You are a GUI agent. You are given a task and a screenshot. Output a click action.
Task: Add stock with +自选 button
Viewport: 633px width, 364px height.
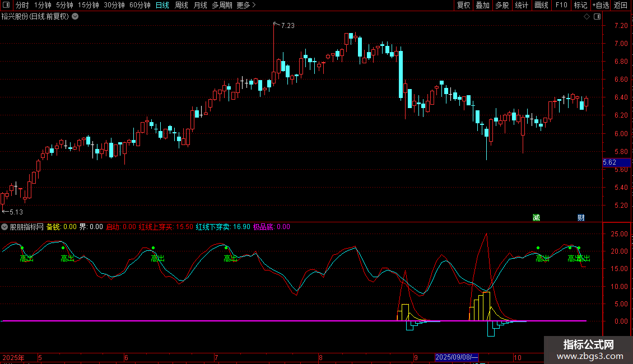[601, 5]
